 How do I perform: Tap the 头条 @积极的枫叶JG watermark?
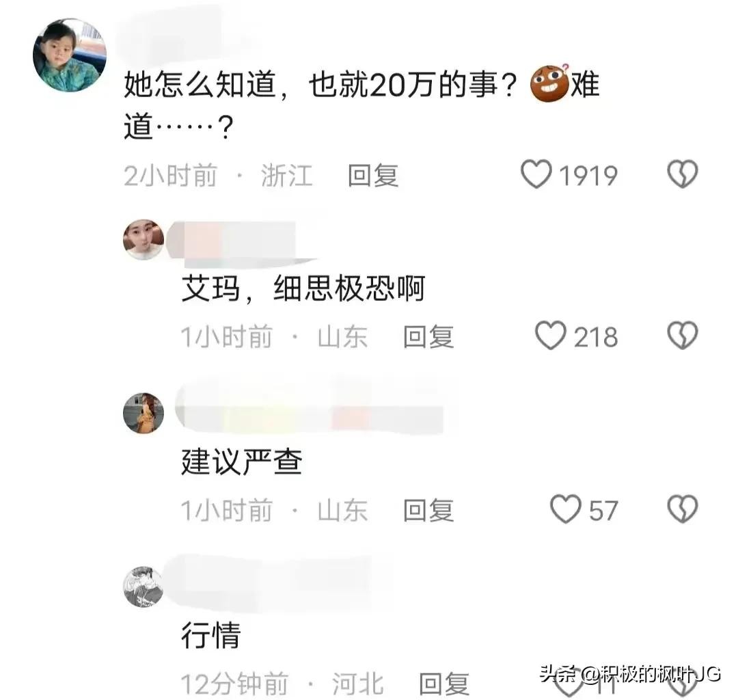pos(630,674)
